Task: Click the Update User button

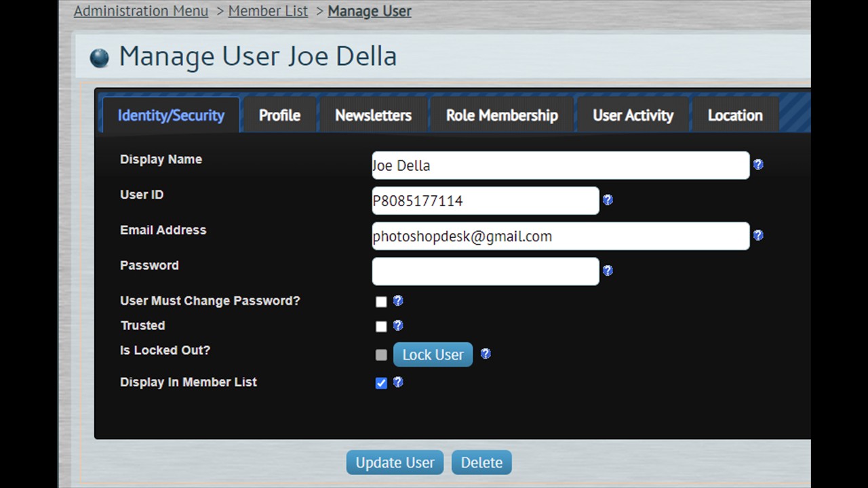Action: point(395,462)
